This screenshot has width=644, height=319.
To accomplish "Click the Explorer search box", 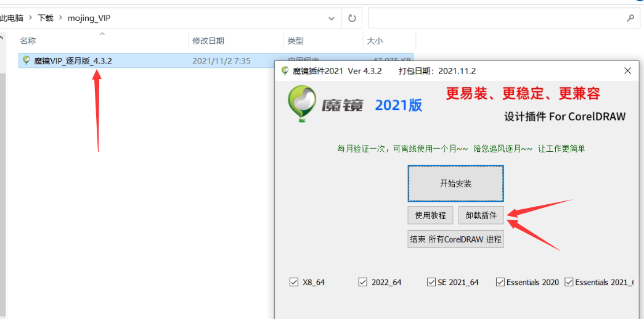I will pos(504,18).
